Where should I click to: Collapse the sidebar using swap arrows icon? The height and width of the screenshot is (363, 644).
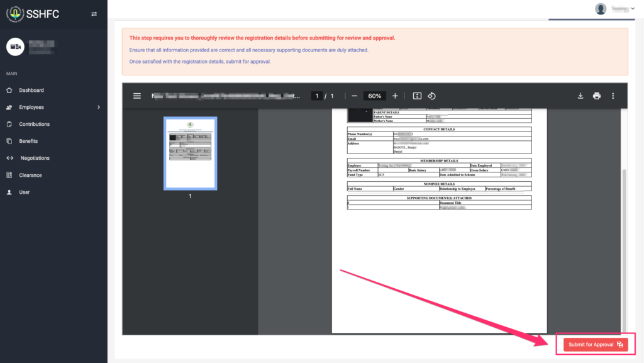click(x=94, y=14)
